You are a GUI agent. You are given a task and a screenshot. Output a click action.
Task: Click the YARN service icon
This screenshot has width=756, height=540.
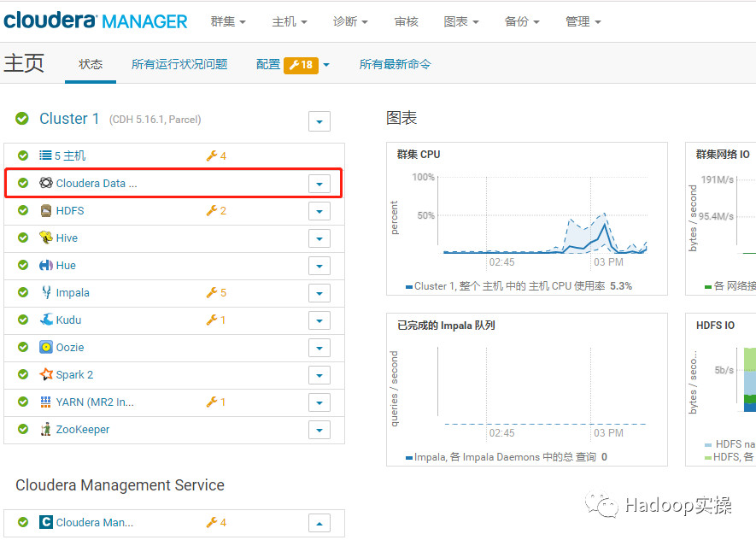[45, 402]
